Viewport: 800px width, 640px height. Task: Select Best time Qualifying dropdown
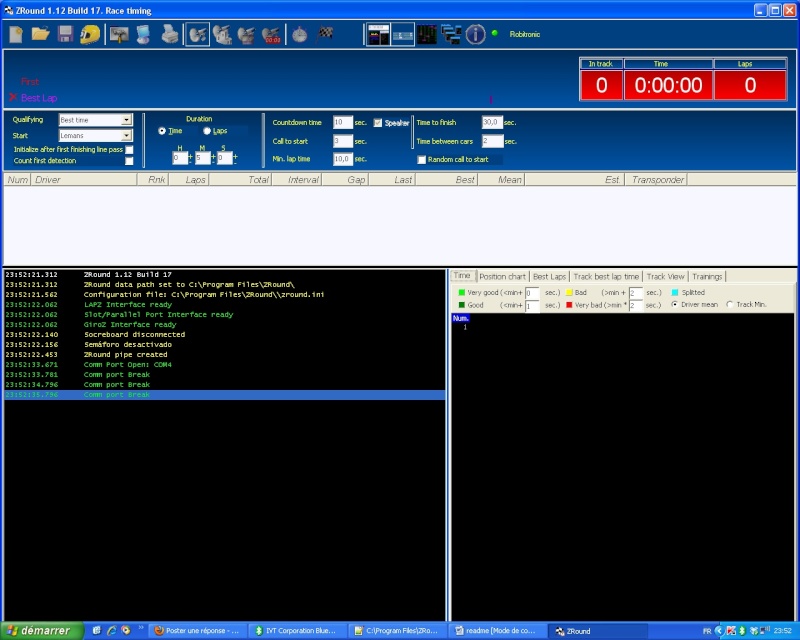(96, 120)
